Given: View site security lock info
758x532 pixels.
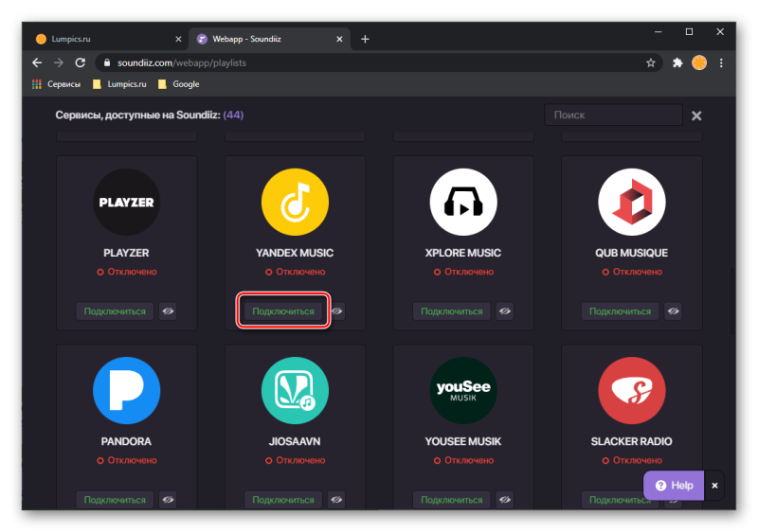Looking at the screenshot, I should [x=107, y=62].
